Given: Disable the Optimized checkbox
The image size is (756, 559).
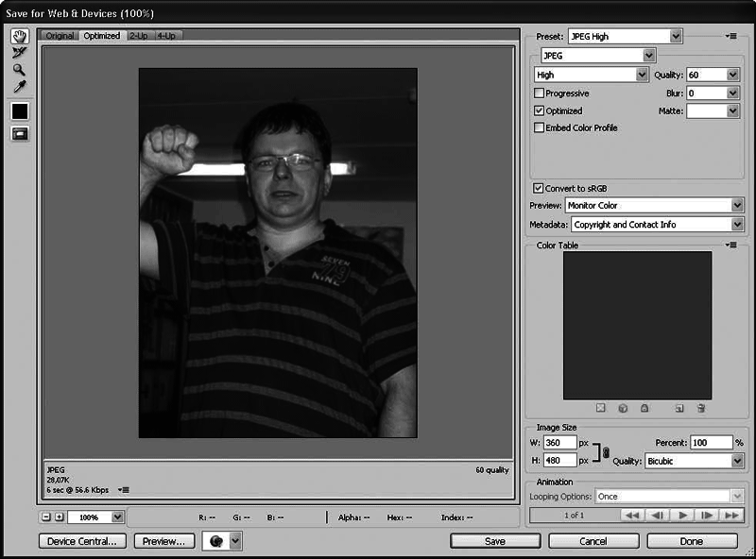Looking at the screenshot, I should pyautogui.click(x=540, y=110).
